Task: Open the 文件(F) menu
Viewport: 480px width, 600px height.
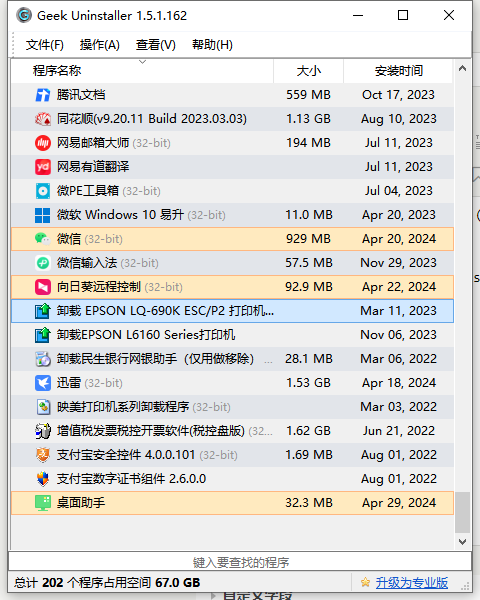Action: pos(45,45)
